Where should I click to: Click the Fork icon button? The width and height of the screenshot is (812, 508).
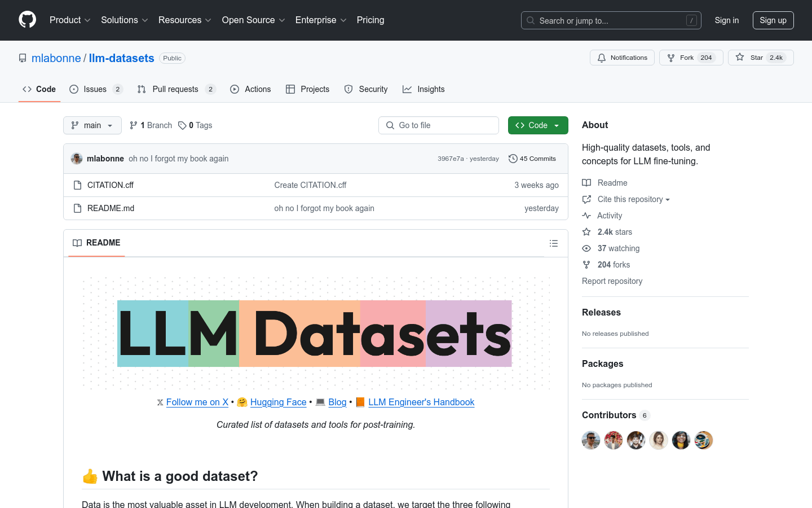pos(691,58)
